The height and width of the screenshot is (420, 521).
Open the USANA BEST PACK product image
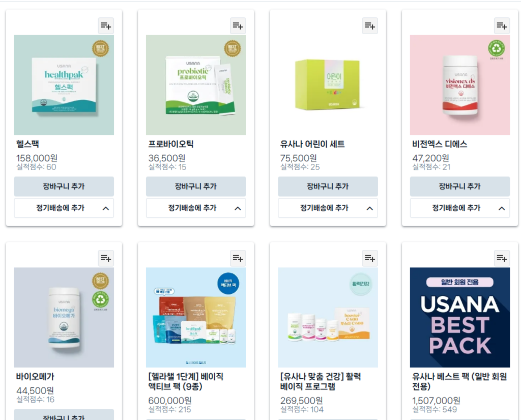460,318
